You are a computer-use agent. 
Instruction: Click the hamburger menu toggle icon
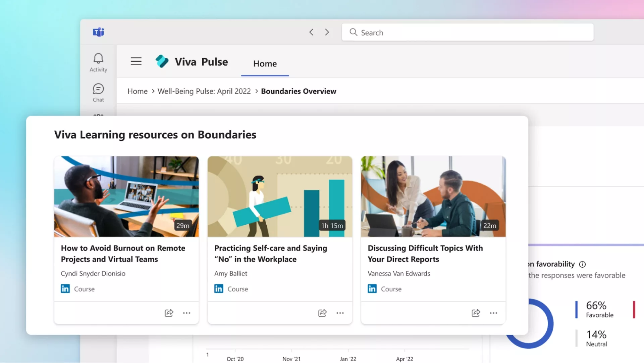pos(136,61)
